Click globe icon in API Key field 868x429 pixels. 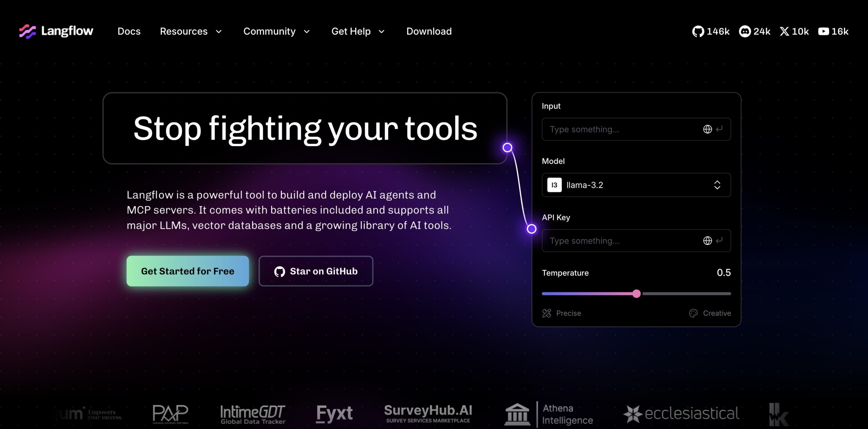coord(707,241)
